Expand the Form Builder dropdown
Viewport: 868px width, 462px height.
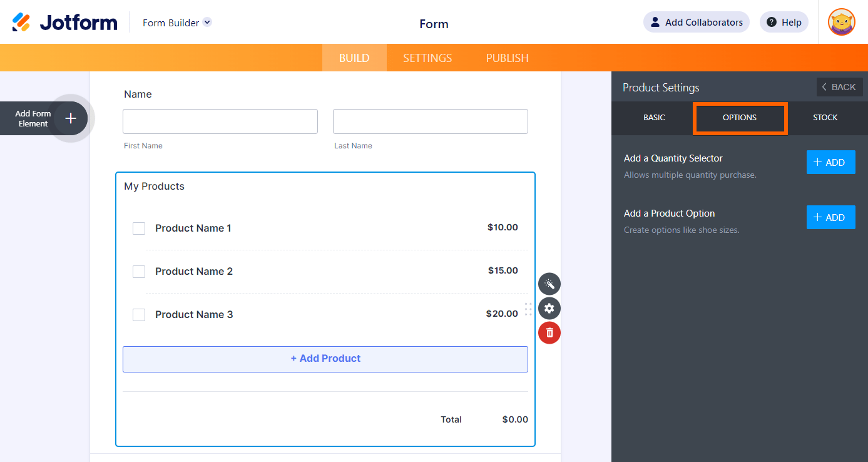[207, 23]
